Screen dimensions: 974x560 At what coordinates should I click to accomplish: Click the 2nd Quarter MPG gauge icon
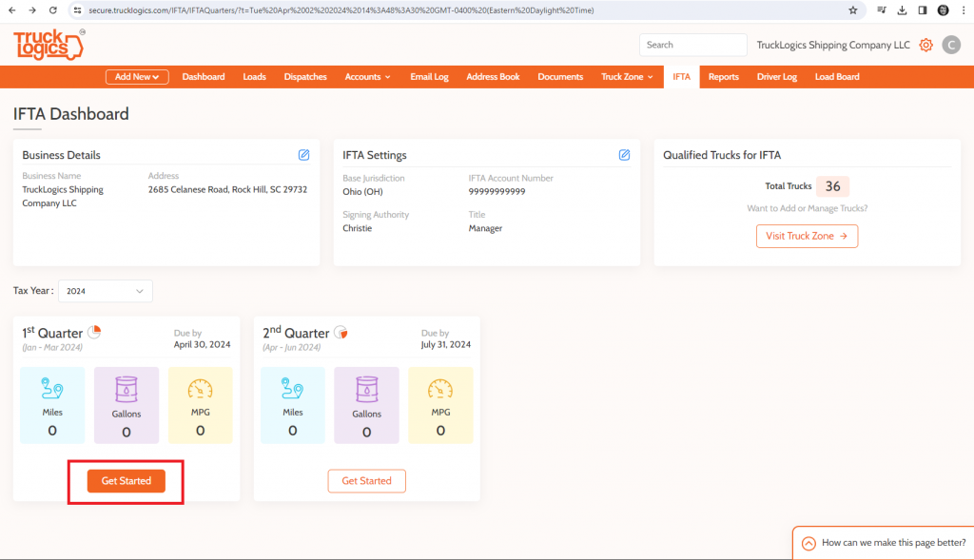(440, 389)
